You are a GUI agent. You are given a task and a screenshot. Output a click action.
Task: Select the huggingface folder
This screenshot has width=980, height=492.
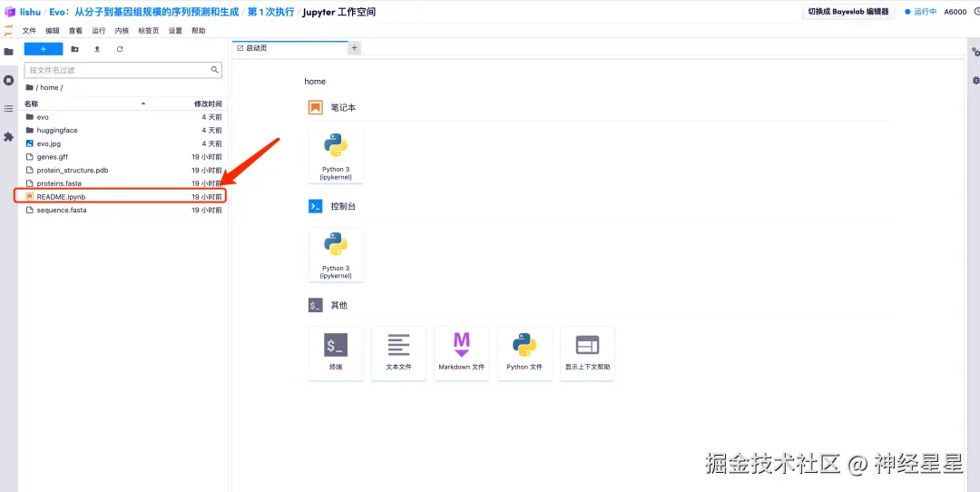click(x=123, y=130)
